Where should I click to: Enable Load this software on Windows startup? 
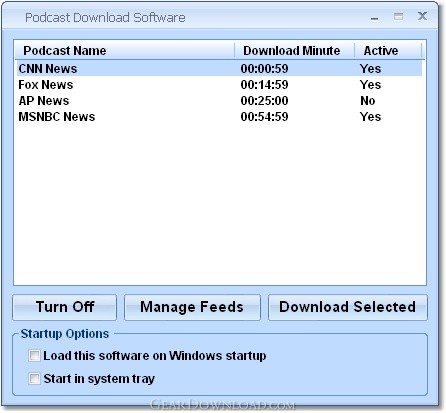pos(34,356)
